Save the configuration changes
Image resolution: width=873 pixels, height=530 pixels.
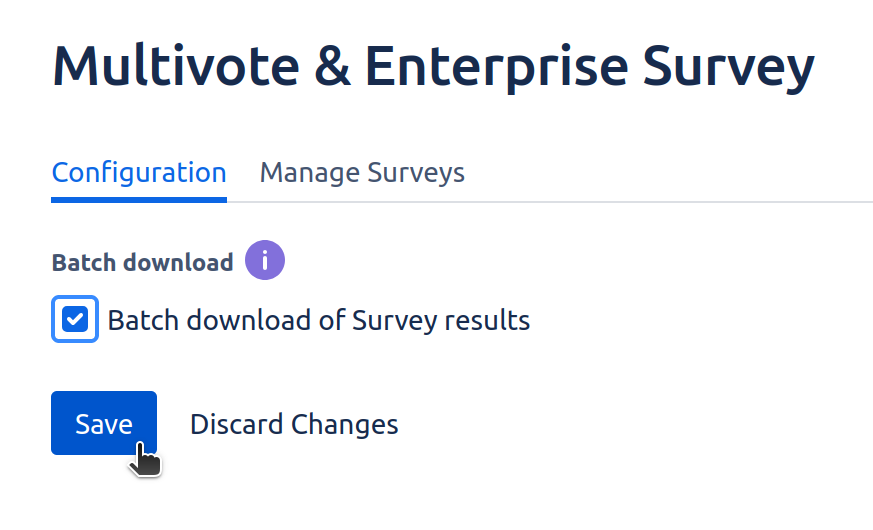(x=104, y=423)
